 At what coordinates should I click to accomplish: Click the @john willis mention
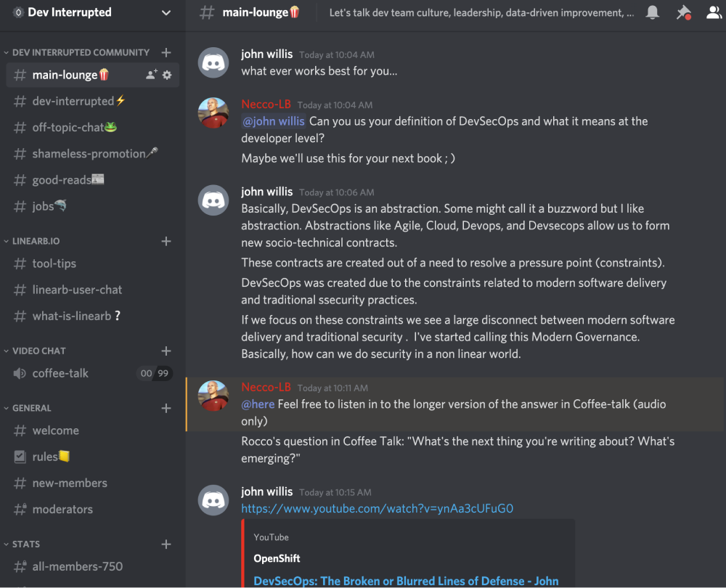click(x=274, y=121)
